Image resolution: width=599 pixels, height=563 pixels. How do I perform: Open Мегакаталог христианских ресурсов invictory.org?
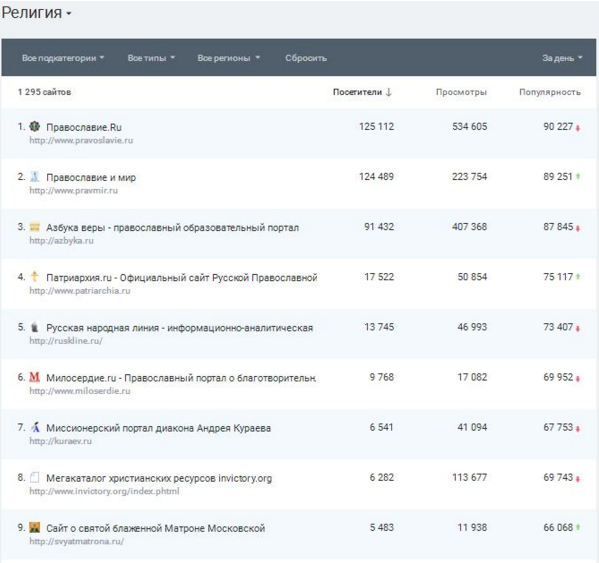(x=159, y=478)
